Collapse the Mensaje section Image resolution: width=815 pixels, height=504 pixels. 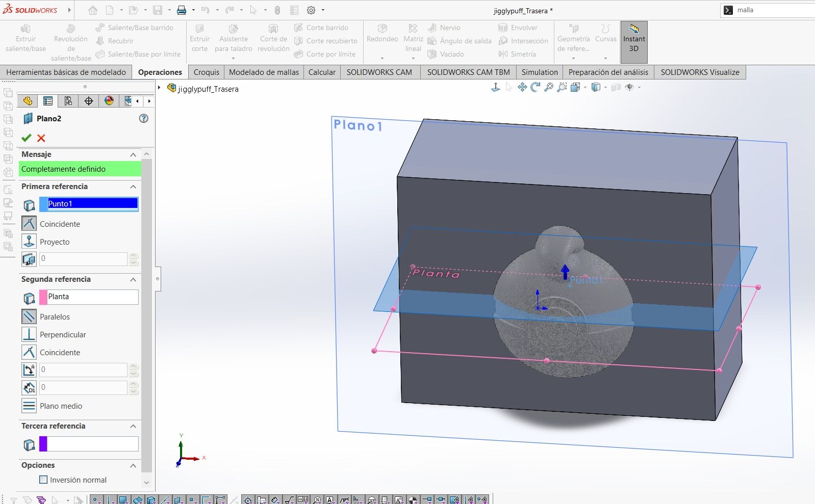pyautogui.click(x=133, y=154)
